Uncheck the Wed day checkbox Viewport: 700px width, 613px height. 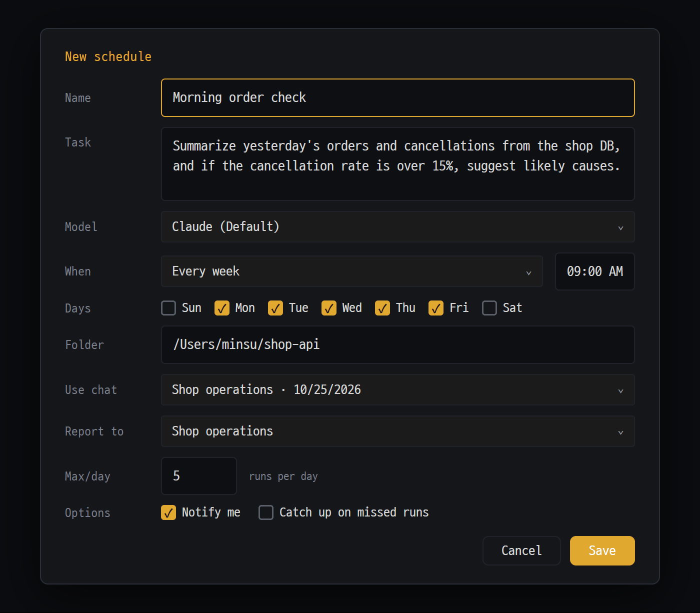point(329,308)
